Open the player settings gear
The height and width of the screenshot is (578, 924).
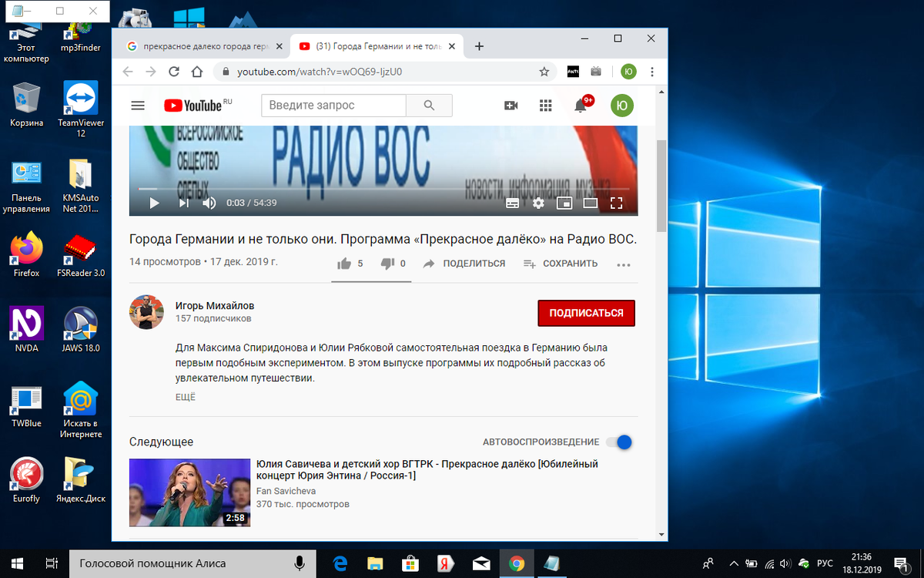538,203
